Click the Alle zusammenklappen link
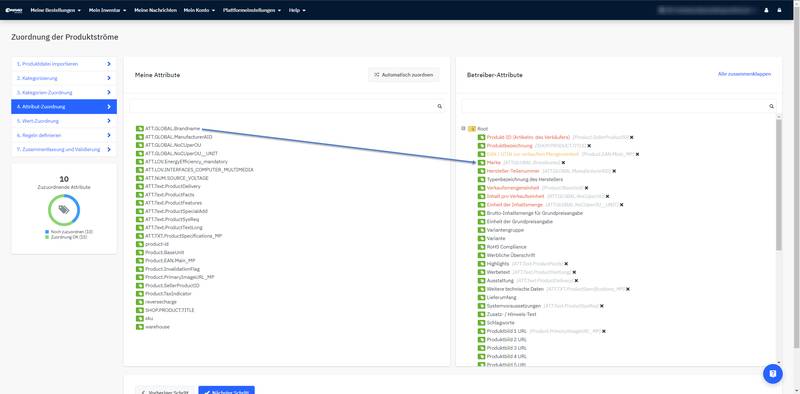This screenshot has height=394, width=800. pyautogui.click(x=744, y=74)
